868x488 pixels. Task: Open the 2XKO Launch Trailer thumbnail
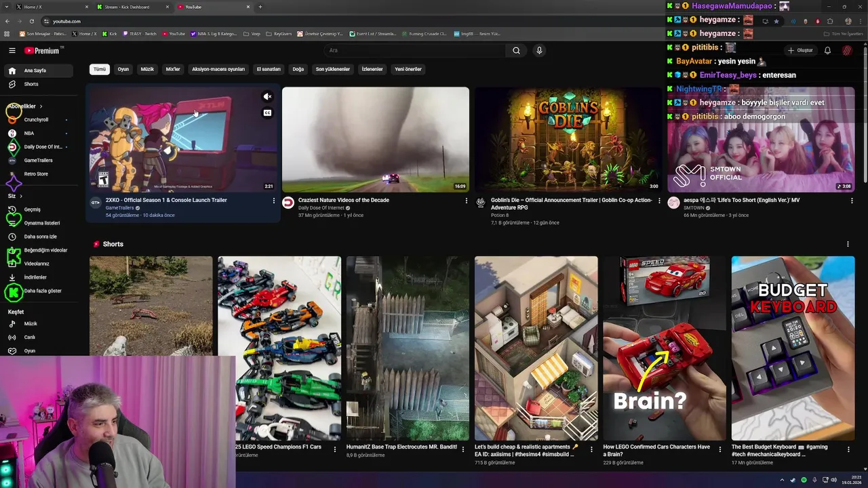[183, 140]
